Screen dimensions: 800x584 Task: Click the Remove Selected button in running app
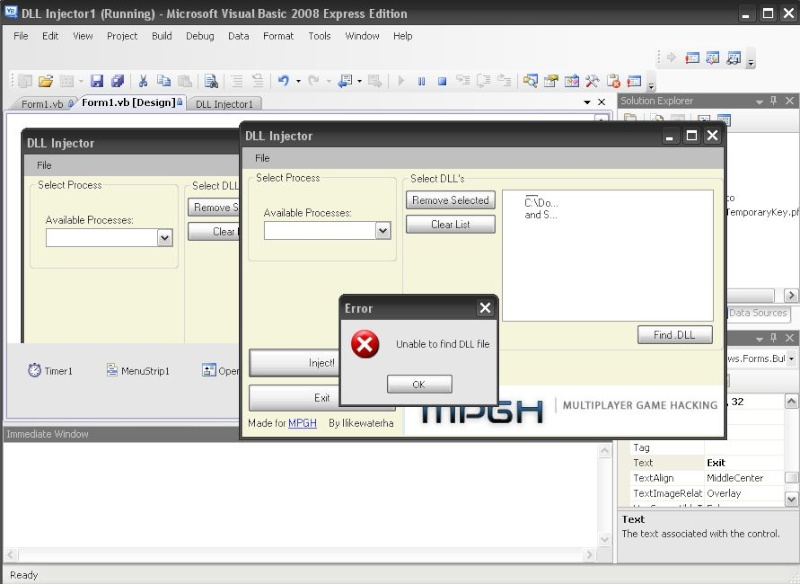(x=451, y=200)
